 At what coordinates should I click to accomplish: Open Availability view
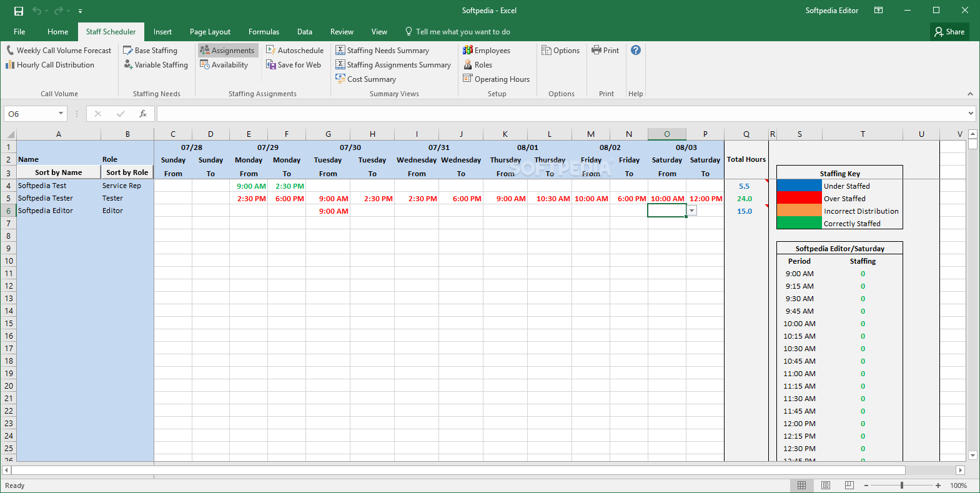click(224, 65)
